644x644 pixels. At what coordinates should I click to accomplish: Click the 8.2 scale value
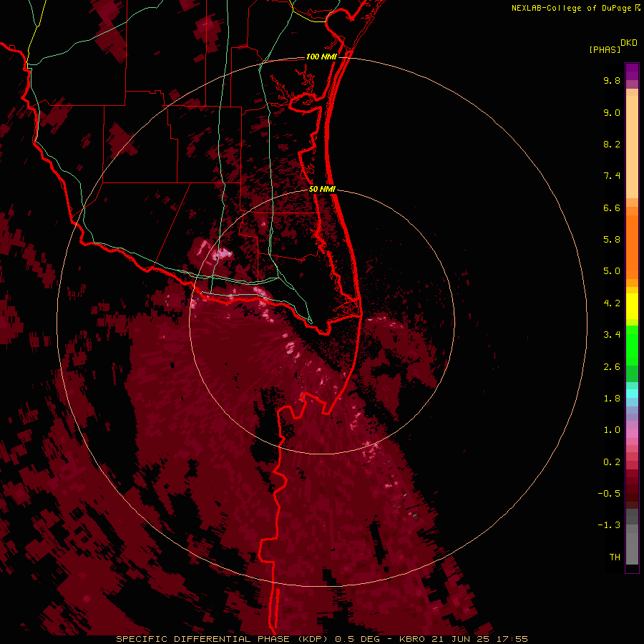pyautogui.click(x=612, y=144)
